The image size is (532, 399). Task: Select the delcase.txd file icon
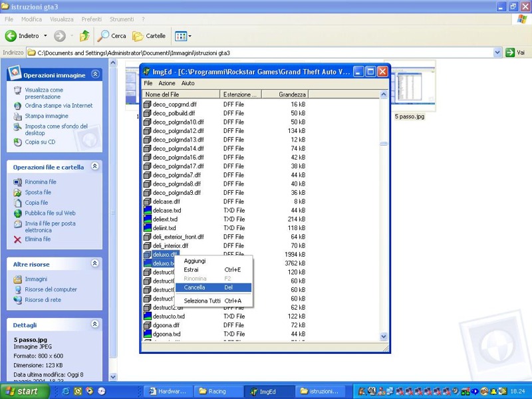[x=148, y=211]
